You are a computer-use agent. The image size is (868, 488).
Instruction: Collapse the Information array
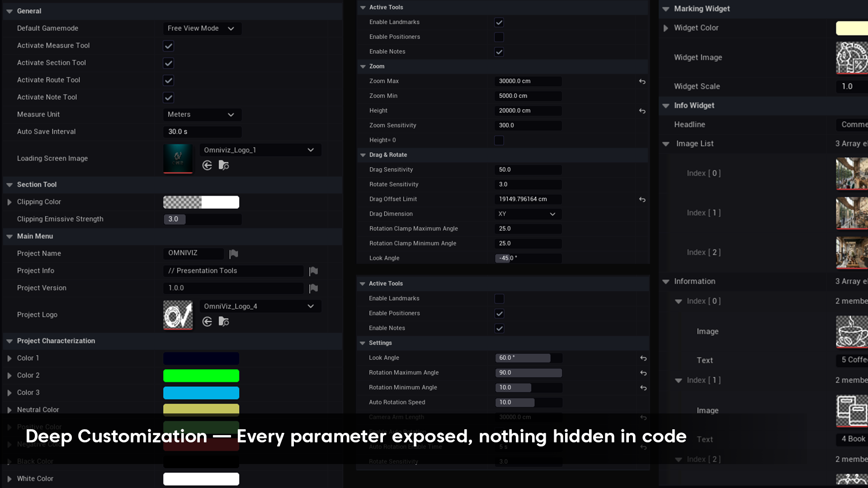[666, 282]
